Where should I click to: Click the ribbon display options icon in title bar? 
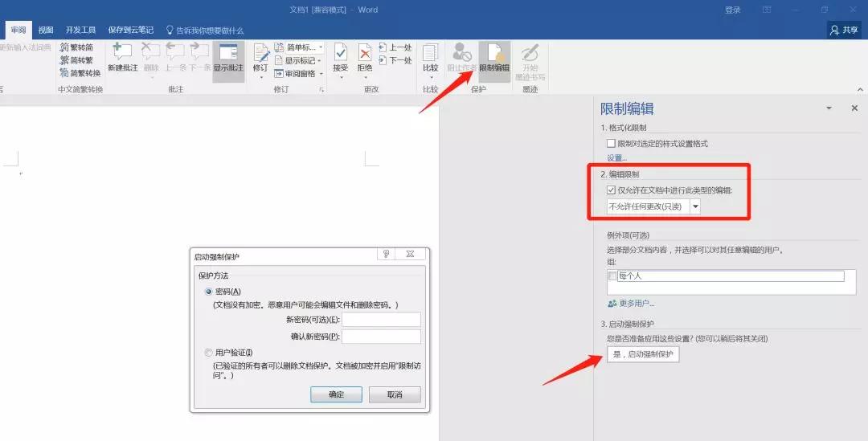pyautogui.click(x=767, y=10)
